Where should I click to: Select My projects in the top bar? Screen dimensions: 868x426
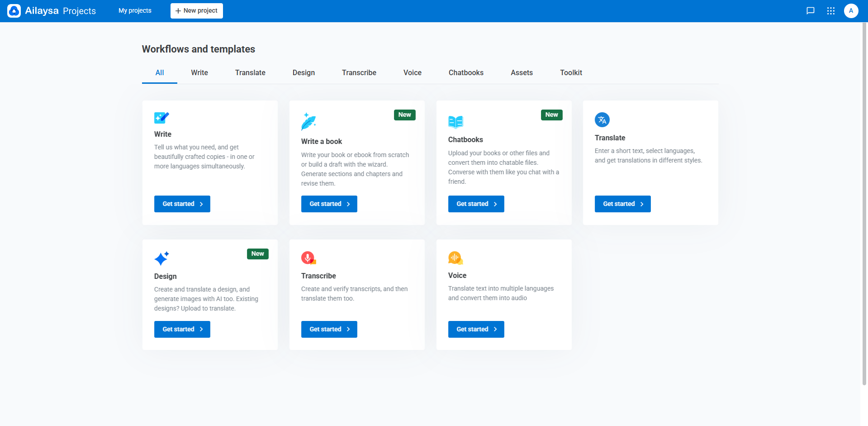[x=134, y=10]
